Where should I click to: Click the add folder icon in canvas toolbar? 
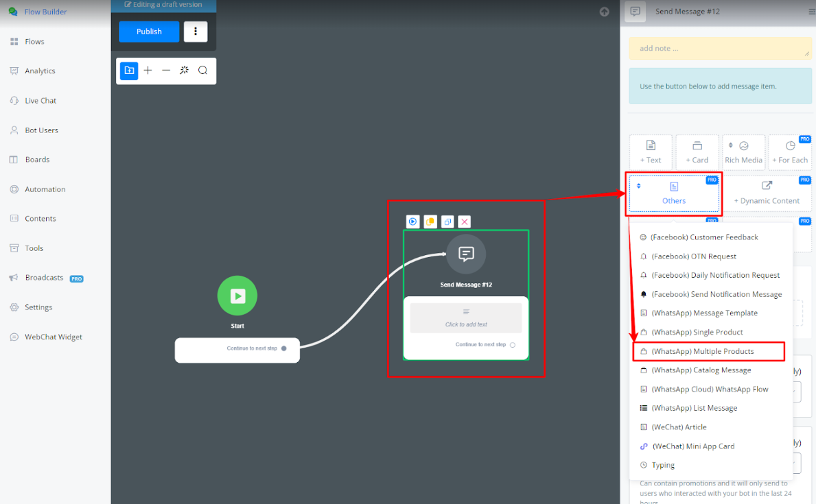[x=129, y=71]
